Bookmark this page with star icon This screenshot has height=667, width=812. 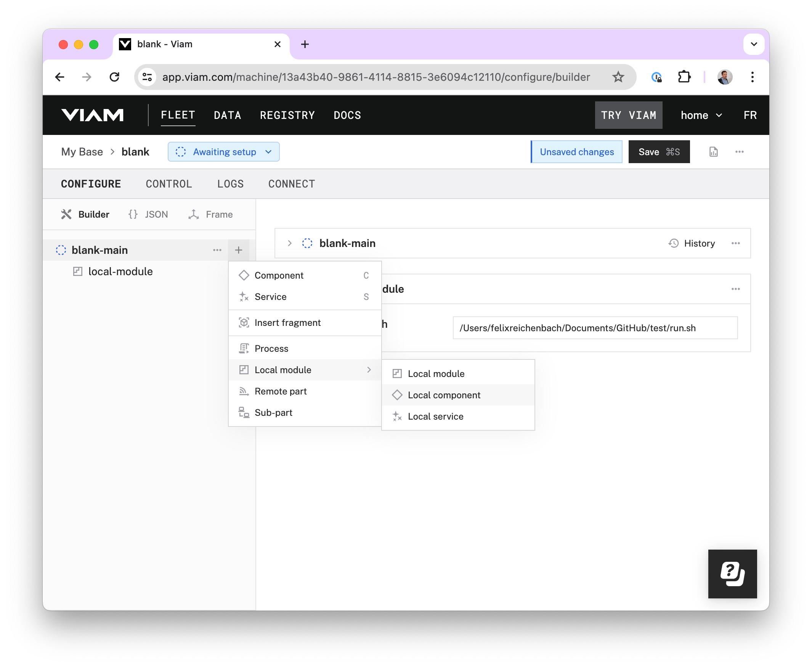coord(618,77)
